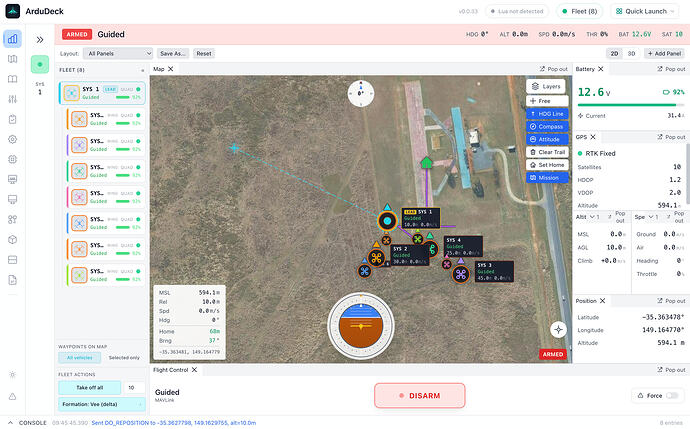The height and width of the screenshot is (429, 690).
Task: Select the SYS 1 lead drone marker
Action: tap(387, 221)
